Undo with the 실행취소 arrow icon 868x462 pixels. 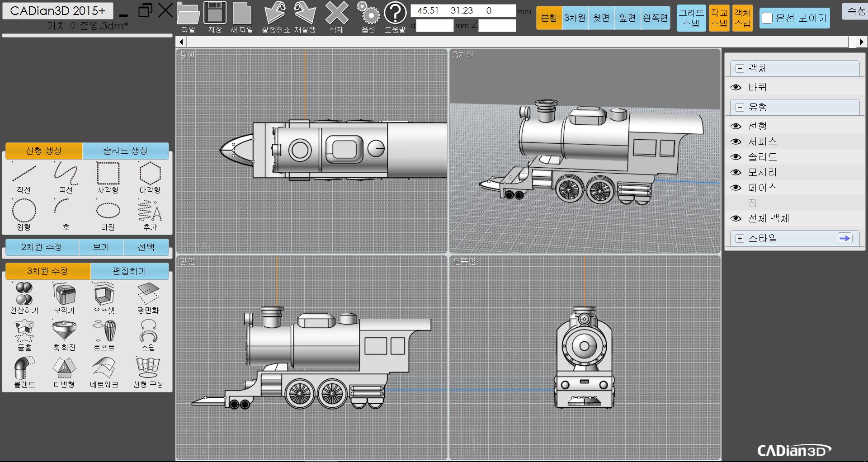coord(275,13)
